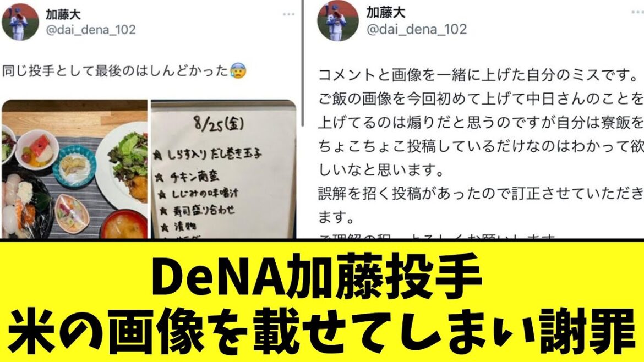The width and height of the screenshot is (644, 362).
Task: Click the headline DeNA加藤投手
Action: click(316, 273)
